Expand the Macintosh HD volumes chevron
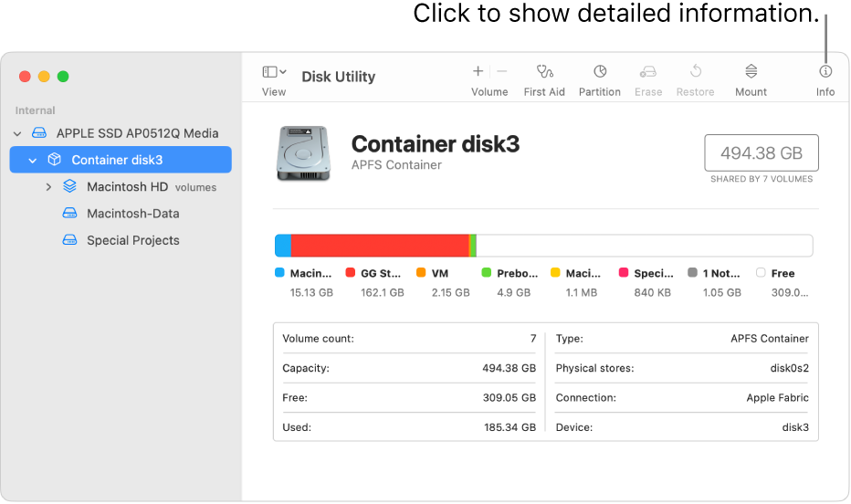The image size is (851, 504). pyautogui.click(x=48, y=187)
